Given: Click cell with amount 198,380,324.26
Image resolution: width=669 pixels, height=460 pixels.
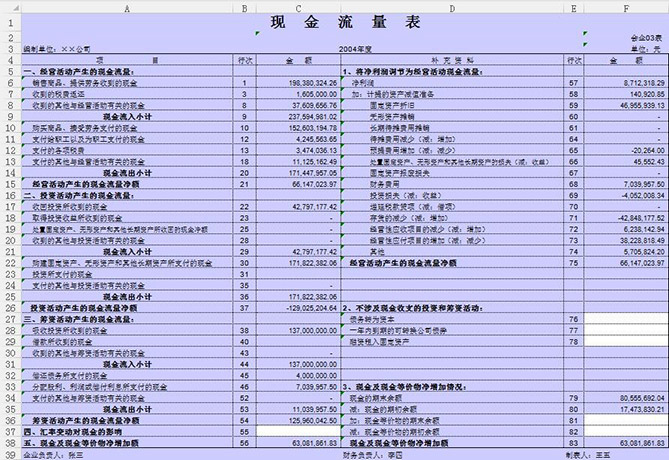Looking at the screenshot, I should (298, 83).
